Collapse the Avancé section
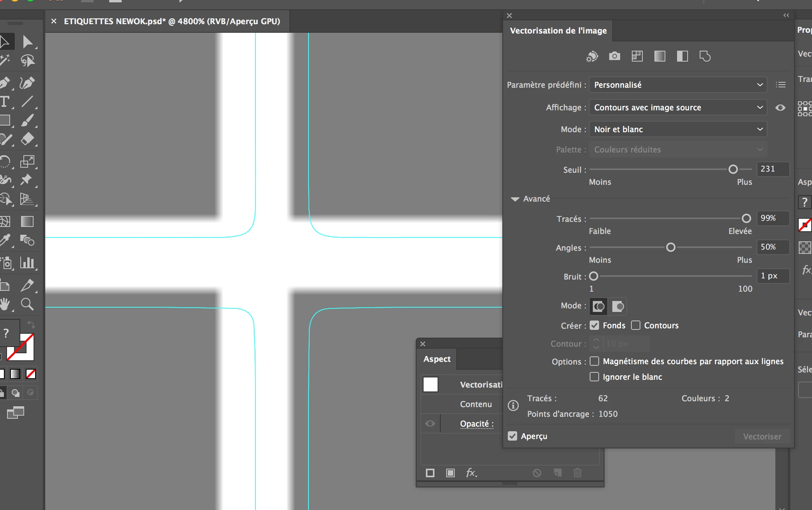 [x=515, y=199]
